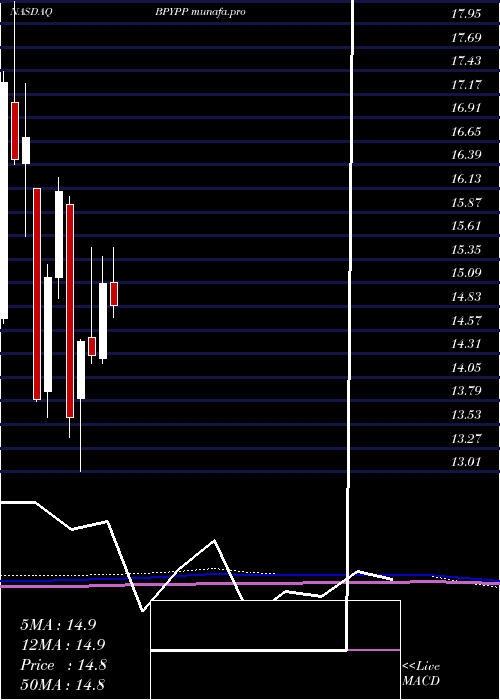
Task: Click the NASDAQ exchange label
Action: (x=32, y=12)
